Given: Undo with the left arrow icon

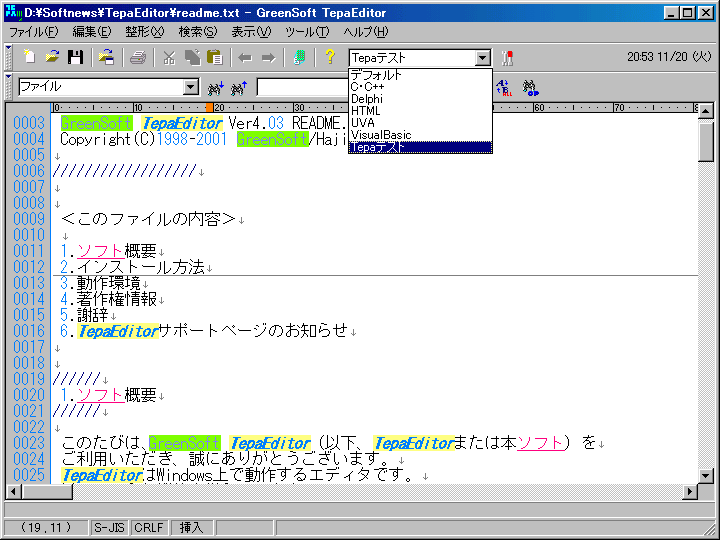Looking at the screenshot, I should pos(245,57).
